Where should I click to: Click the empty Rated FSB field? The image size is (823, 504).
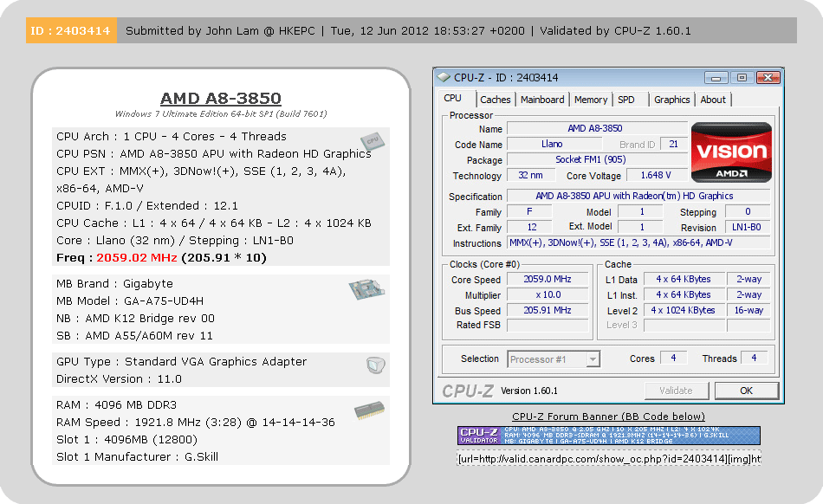click(548, 325)
